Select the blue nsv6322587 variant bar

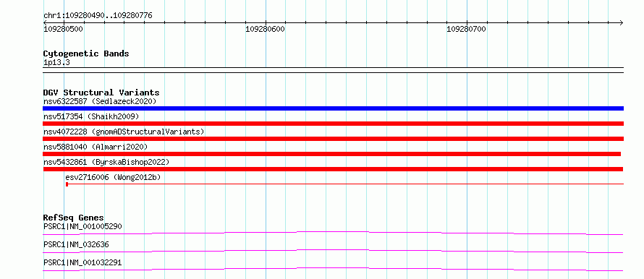click(333, 108)
